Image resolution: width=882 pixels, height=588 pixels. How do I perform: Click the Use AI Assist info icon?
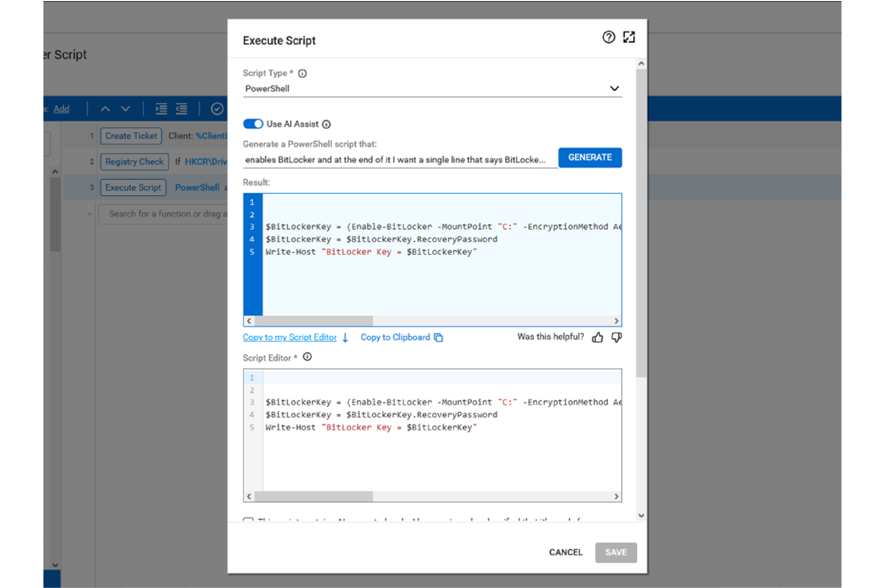(326, 124)
